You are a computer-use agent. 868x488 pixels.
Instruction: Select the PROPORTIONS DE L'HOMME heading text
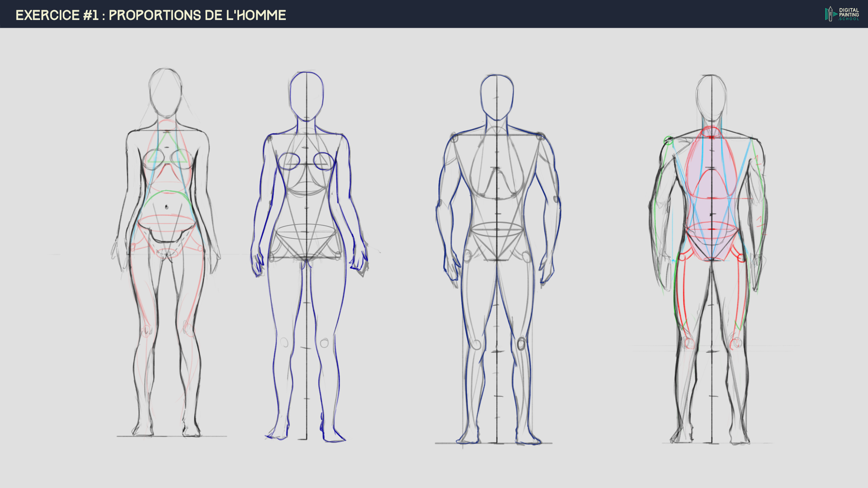[197, 15]
